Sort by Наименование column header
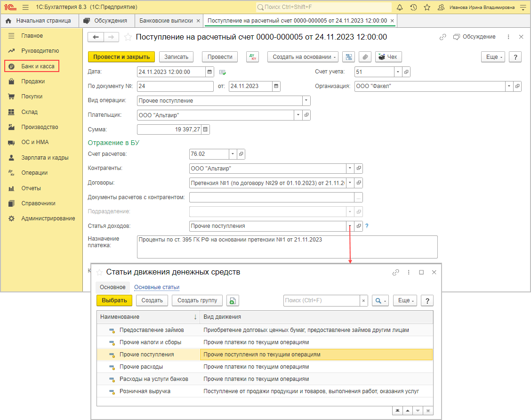Viewport: 531px width, 420px height. point(148,317)
